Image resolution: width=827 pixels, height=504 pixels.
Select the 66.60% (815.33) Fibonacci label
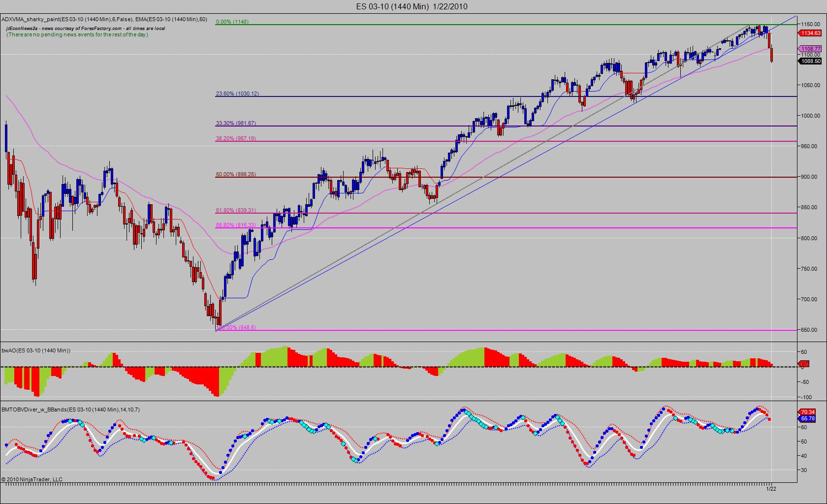point(236,225)
